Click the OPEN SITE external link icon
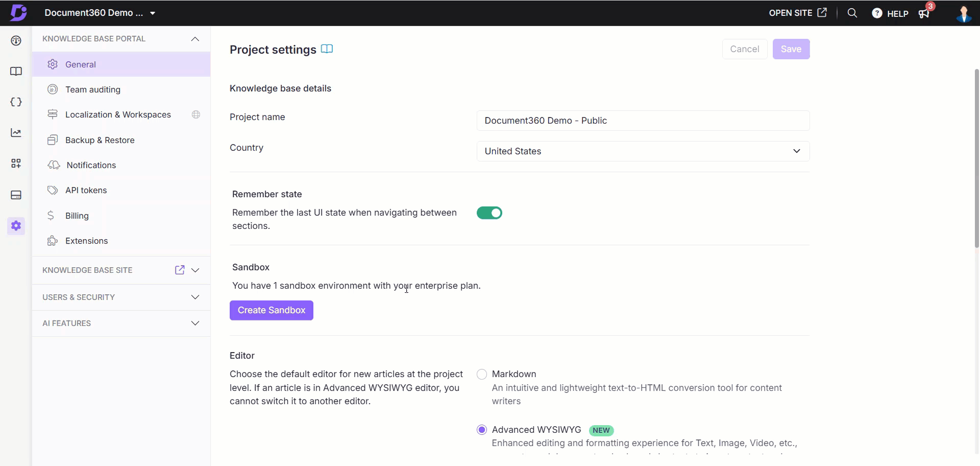The image size is (980, 466). pos(822,13)
